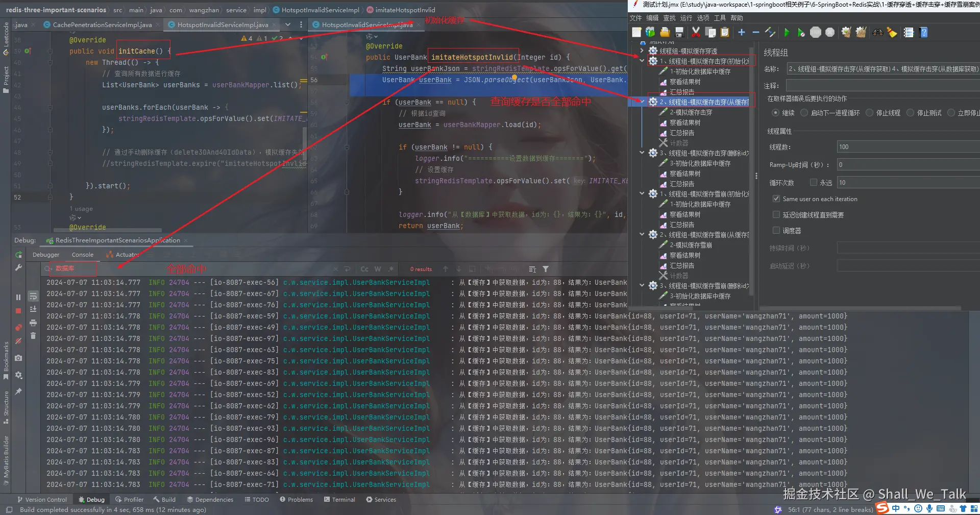
Task: Click JMeter Start no pauses icon
Action: (801, 32)
